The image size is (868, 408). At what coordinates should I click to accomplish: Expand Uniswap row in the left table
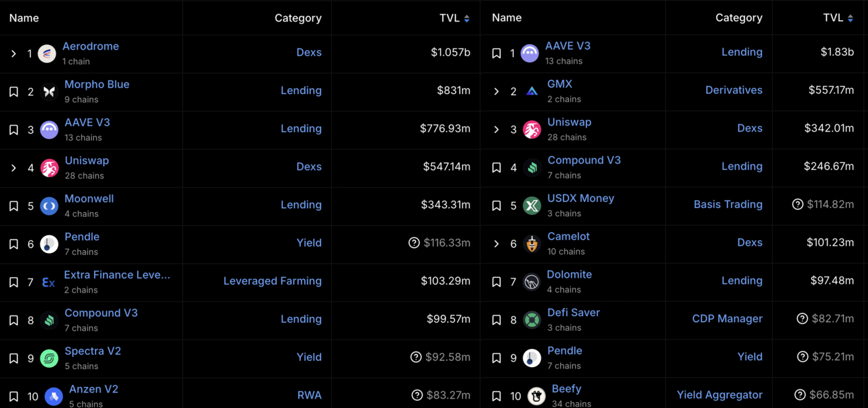point(13,168)
